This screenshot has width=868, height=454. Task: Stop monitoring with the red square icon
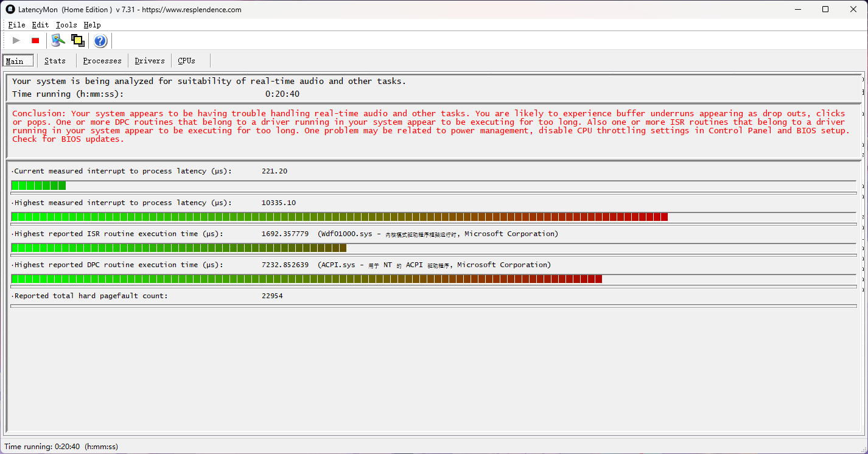(x=35, y=41)
